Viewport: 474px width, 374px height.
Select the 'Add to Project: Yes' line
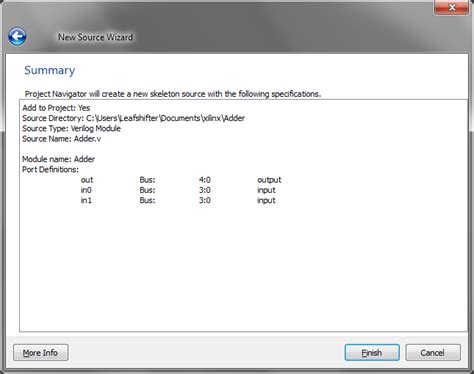[x=56, y=108]
